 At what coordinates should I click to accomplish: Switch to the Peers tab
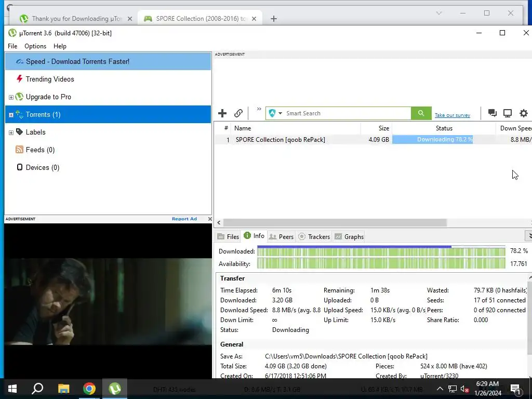click(281, 237)
